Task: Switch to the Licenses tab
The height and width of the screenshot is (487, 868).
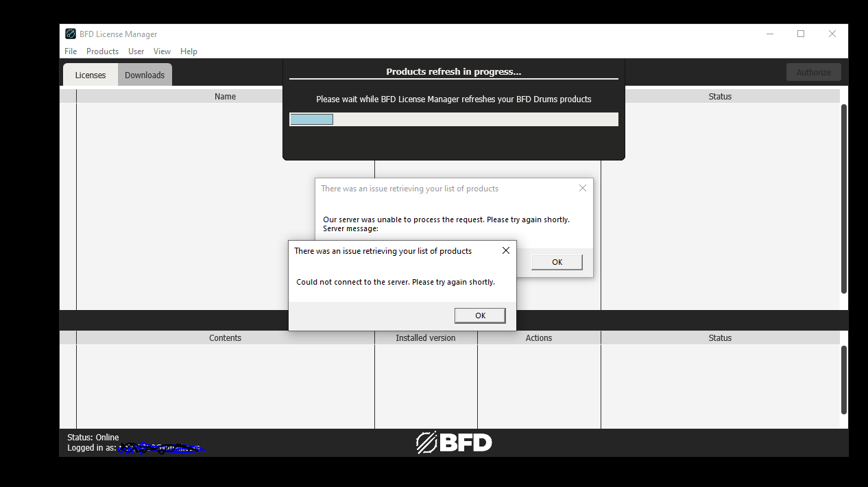Action: click(91, 75)
